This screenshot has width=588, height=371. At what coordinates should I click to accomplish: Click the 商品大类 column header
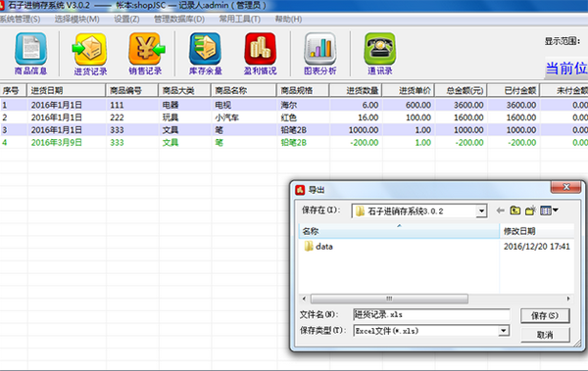point(185,90)
